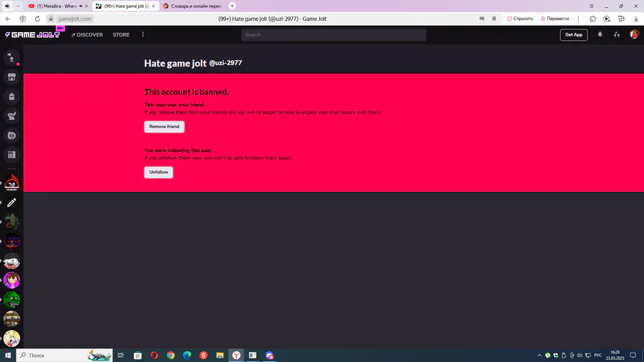Open the backpack icon in the sidebar
Image resolution: width=644 pixels, height=362 pixels.
(11, 97)
